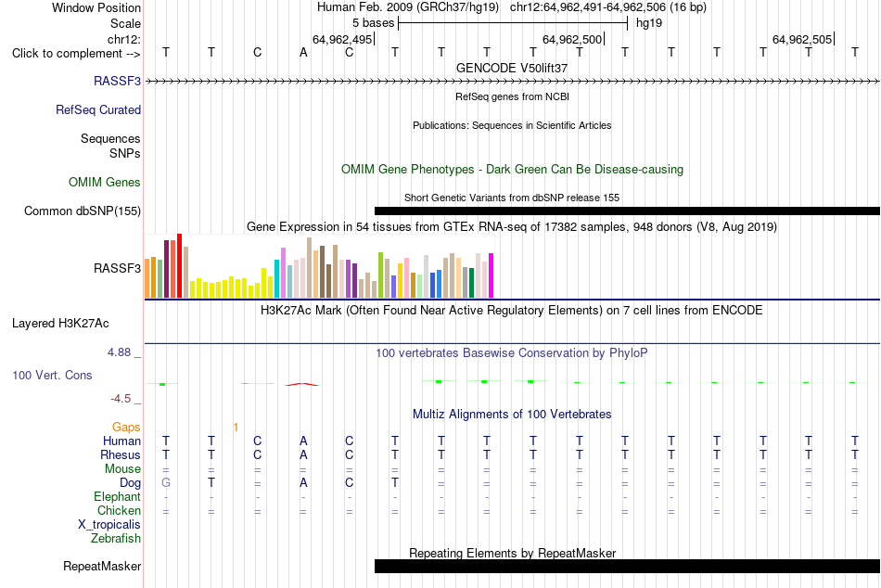Click the "5 bases" scale text
This screenshot has height=588, width=881.
373,23
